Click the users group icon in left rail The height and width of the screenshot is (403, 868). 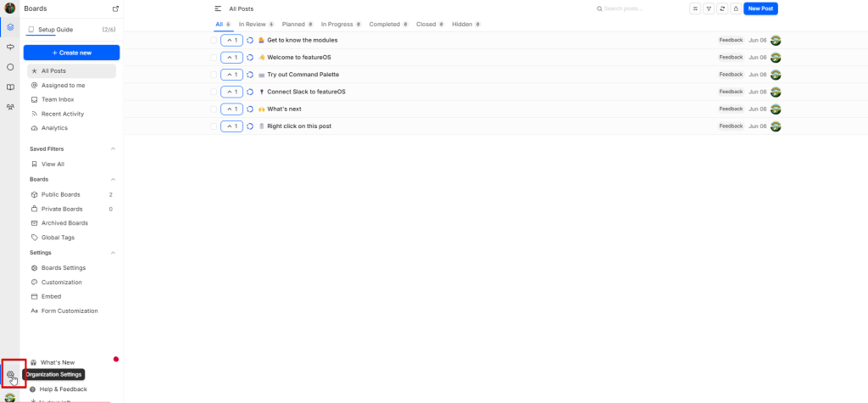(x=10, y=107)
